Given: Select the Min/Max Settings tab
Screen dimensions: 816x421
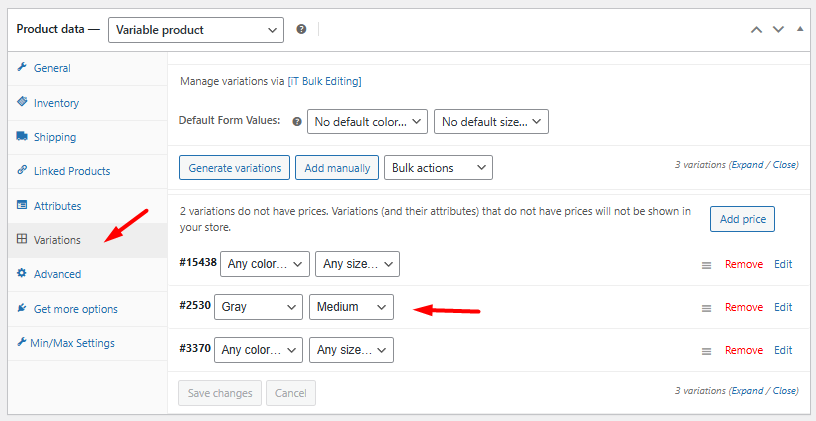Looking at the screenshot, I should pos(74,343).
